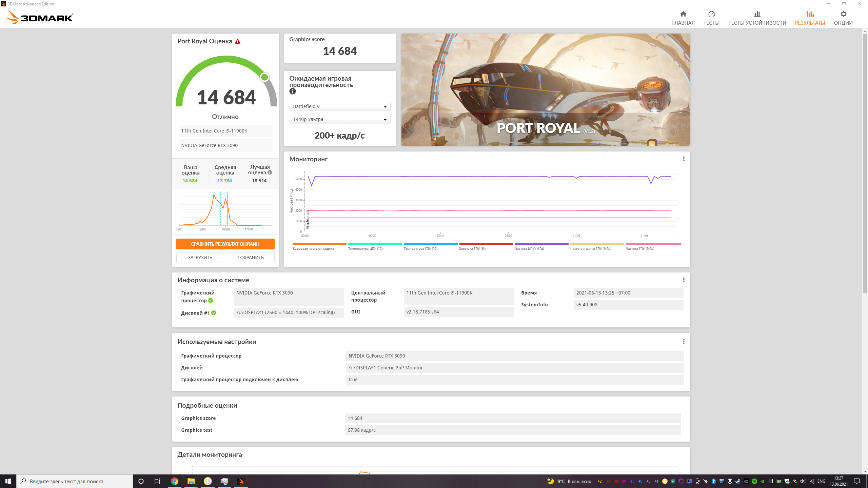Click Частота памяти ГПУ color legend bar
The height and width of the screenshot is (488, 868).
coord(597,244)
